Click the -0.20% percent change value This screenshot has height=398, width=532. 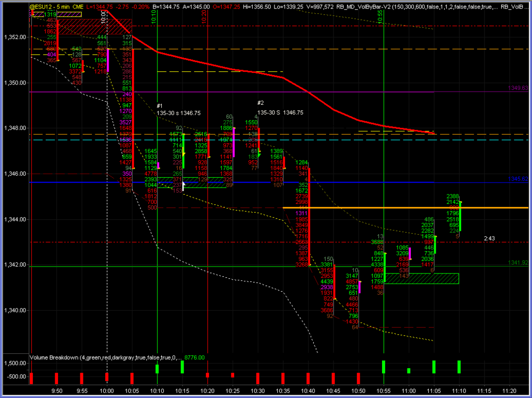coord(141,7)
